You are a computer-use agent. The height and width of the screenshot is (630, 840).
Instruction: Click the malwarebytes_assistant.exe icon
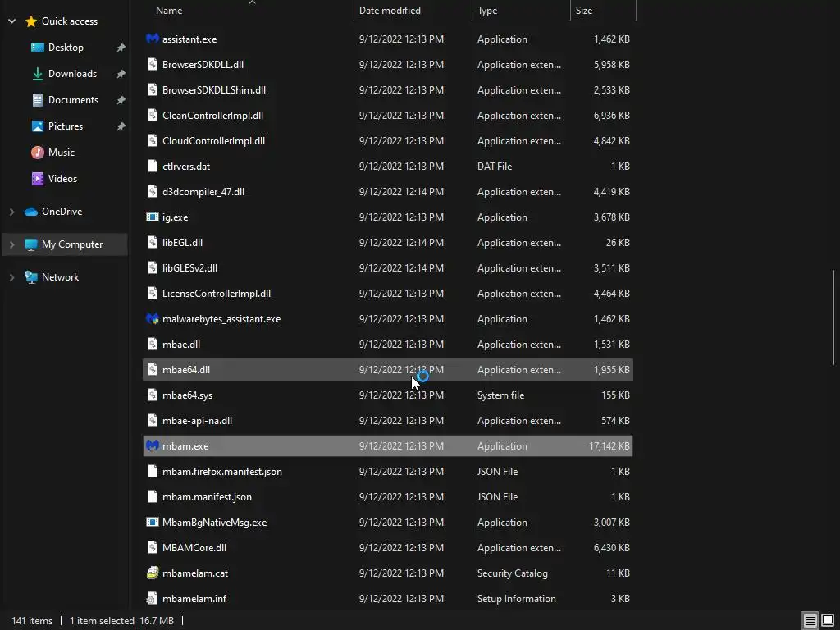153,319
